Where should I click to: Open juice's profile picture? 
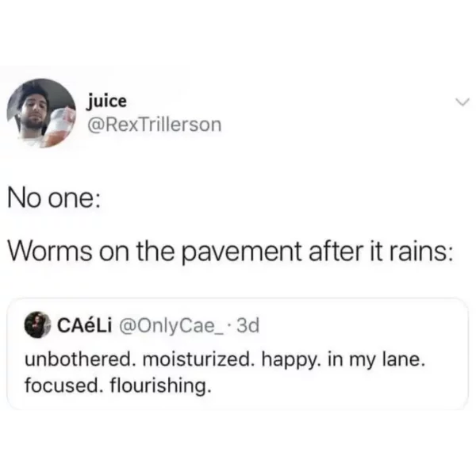pos(41,113)
